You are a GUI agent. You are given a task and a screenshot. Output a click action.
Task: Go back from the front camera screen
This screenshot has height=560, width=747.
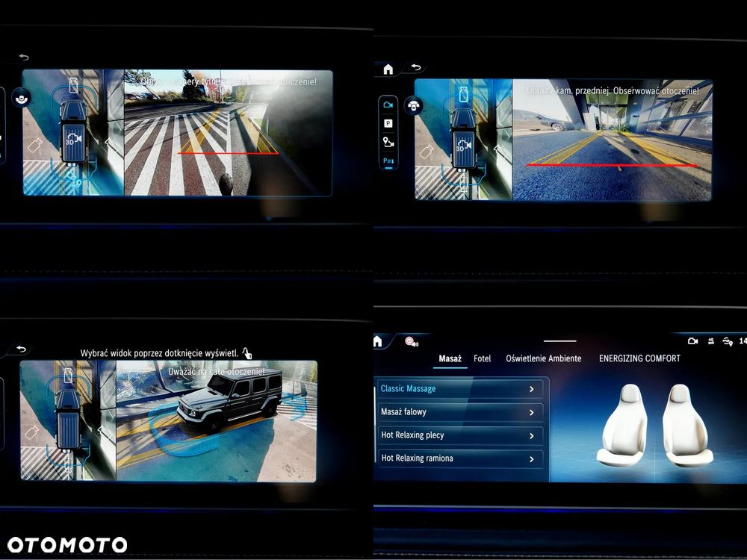416,67
